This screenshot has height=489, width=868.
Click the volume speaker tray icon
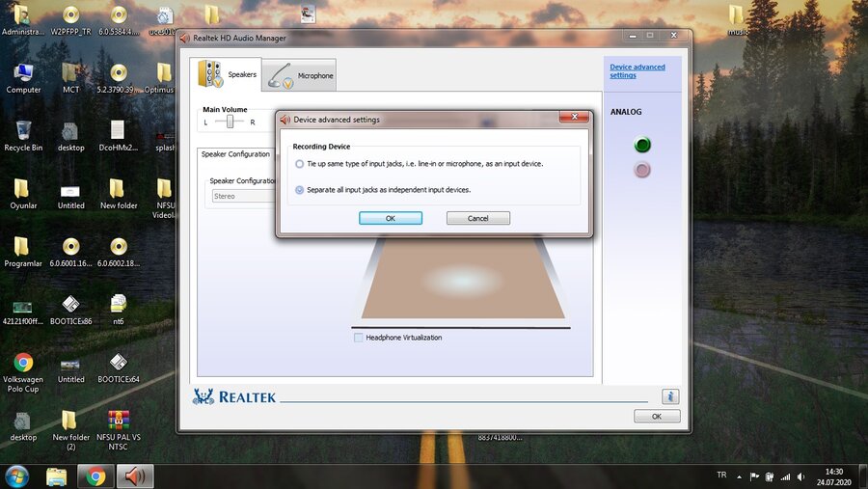click(x=801, y=476)
